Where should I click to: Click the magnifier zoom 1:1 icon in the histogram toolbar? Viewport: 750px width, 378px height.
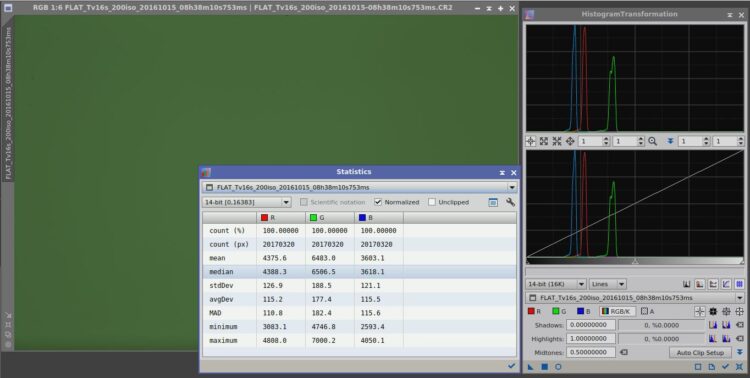(x=652, y=141)
